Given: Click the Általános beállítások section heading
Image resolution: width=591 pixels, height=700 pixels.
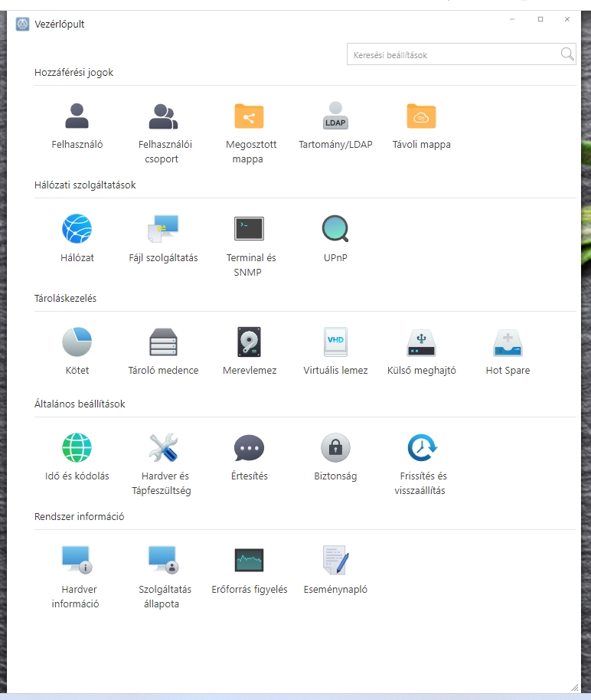Looking at the screenshot, I should pos(80,404).
